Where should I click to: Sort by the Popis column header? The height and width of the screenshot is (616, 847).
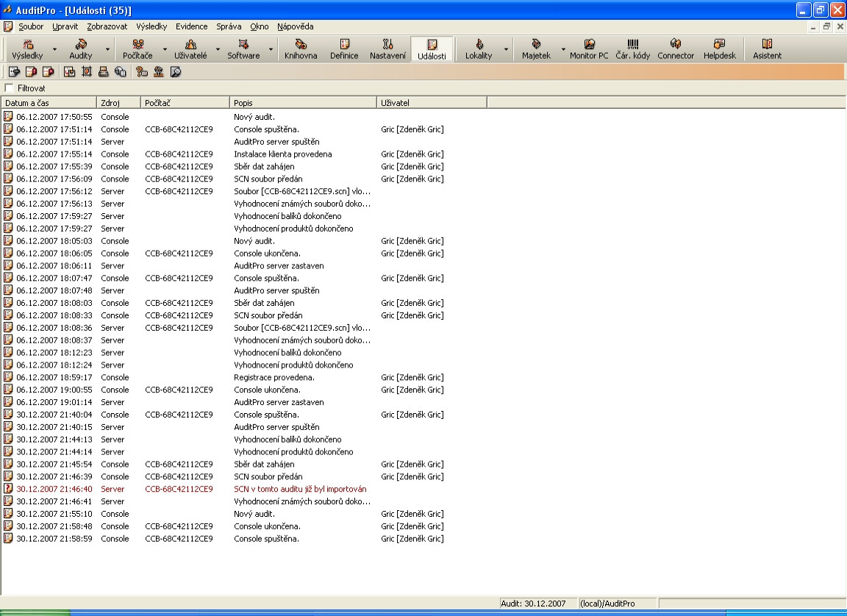coord(303,103)
